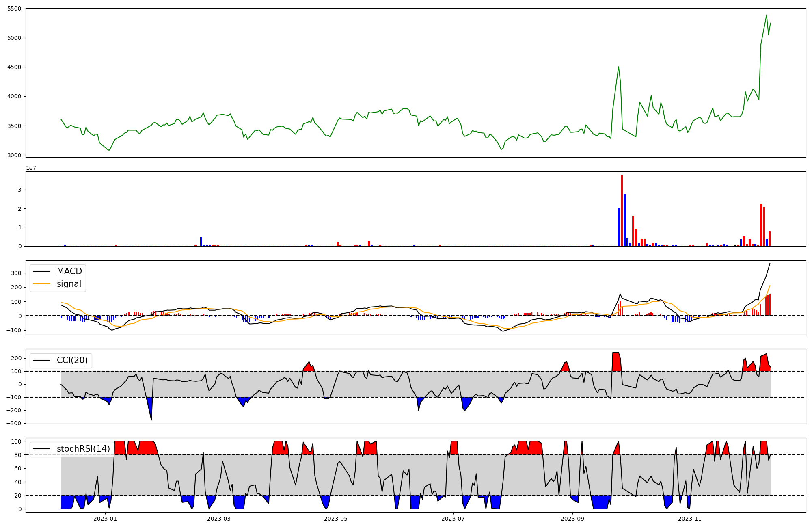The width and height of the screenshot is (812, 528).
Task: Click the 2023-03 x-axis date label
Action: (219, 519)
